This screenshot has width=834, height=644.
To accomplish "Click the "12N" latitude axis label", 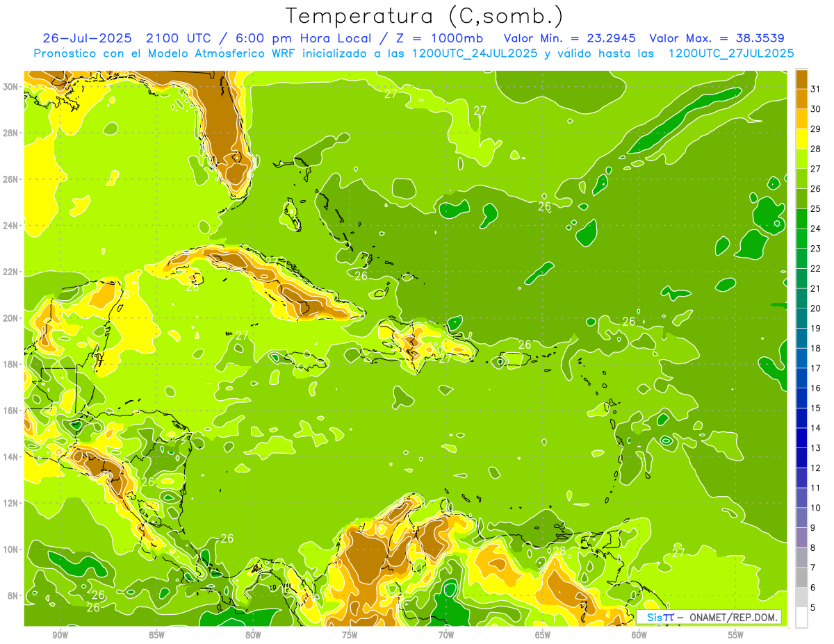I will pos(10,503).
